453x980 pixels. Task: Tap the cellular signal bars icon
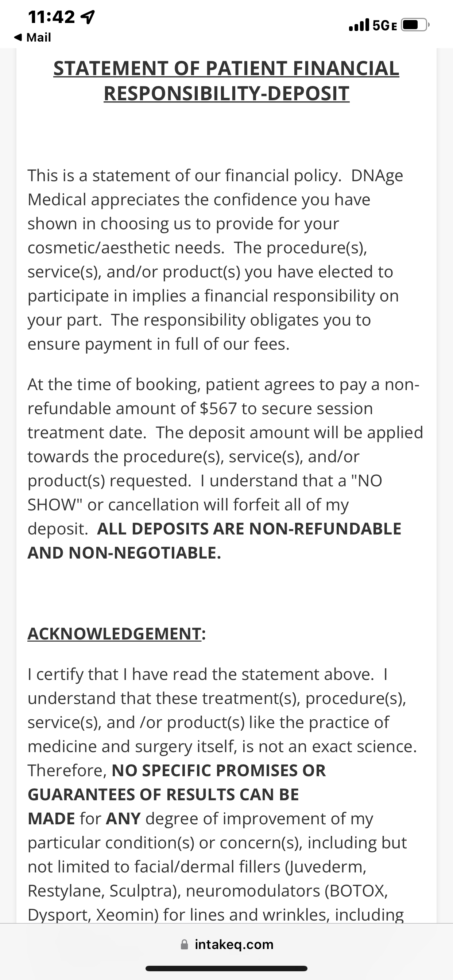359,25
